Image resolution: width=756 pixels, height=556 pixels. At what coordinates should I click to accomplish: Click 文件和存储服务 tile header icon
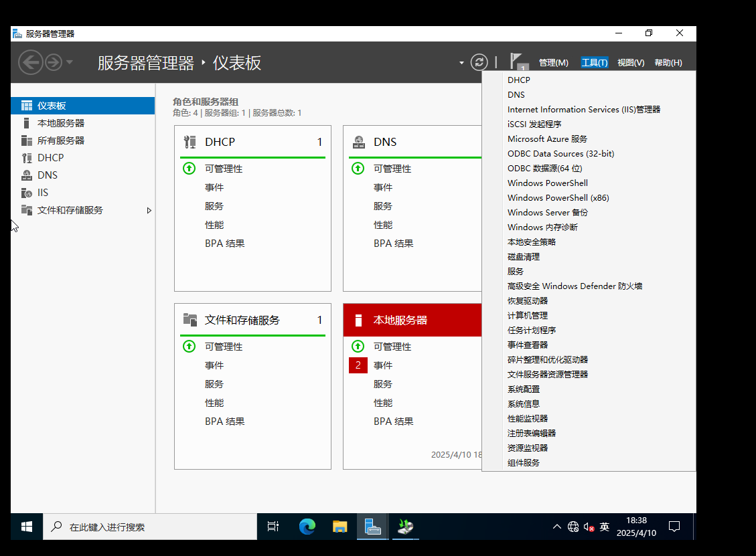tap(190, 320)
